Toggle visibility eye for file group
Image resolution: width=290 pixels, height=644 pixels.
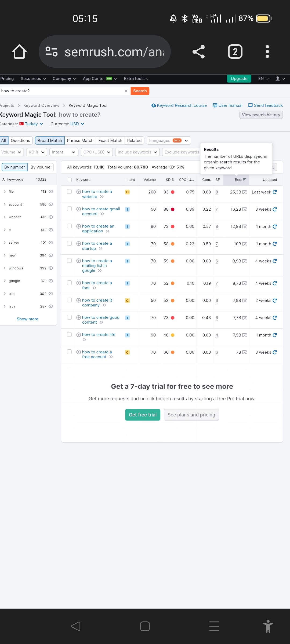(51, 192)
